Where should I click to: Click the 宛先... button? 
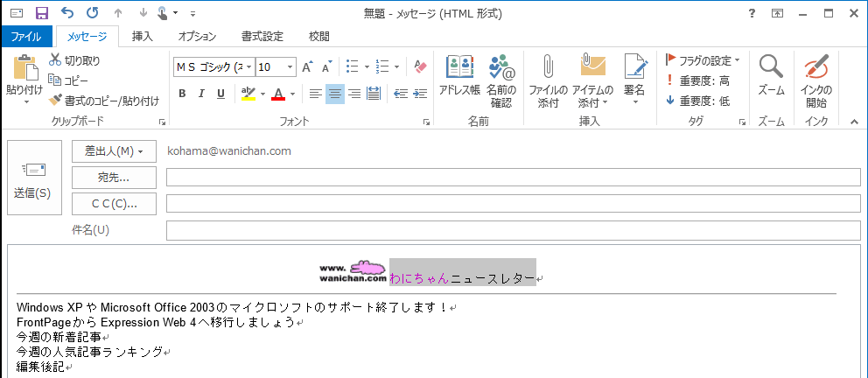[x=114, y=178]
